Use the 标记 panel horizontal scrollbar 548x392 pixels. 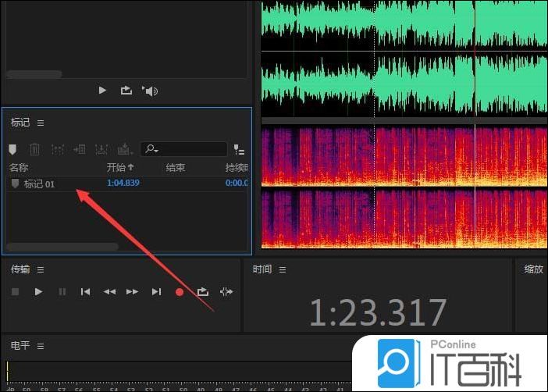pyautogui.click(x=62, y=247)
